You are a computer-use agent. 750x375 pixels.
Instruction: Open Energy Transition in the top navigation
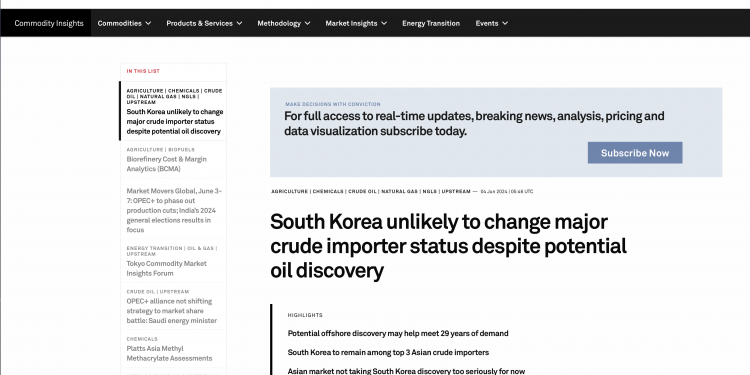pos(431,23)
